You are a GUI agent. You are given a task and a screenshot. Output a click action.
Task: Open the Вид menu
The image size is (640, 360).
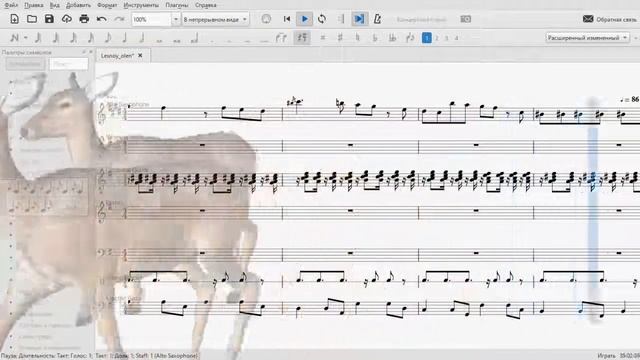[54, 5]
